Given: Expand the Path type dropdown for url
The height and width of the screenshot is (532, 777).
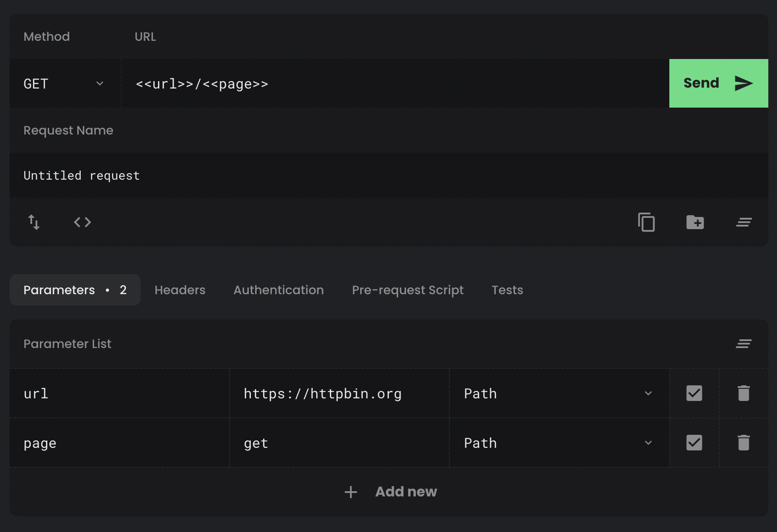Looking at the screenshot, I should tap(649, 393).
